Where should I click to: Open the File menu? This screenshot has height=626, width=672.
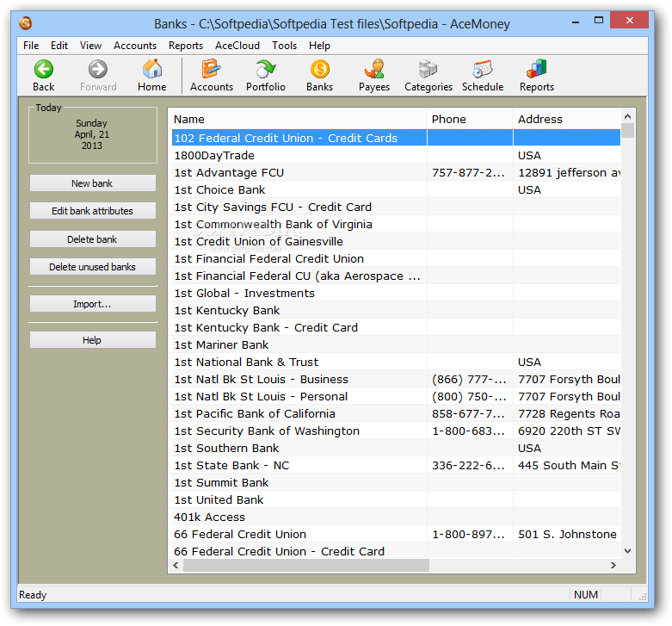[31, 46]
